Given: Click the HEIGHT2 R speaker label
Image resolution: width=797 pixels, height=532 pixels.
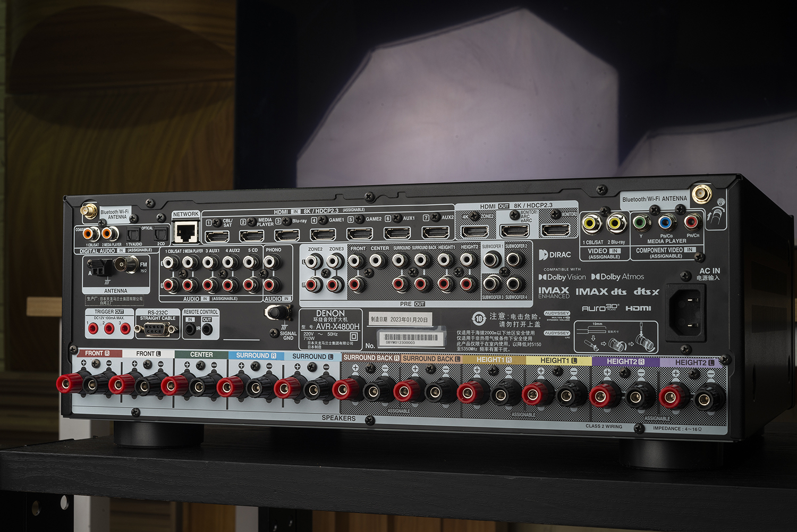Looking at the screenshot, I should pyautogui.click(x=626, y=361).
